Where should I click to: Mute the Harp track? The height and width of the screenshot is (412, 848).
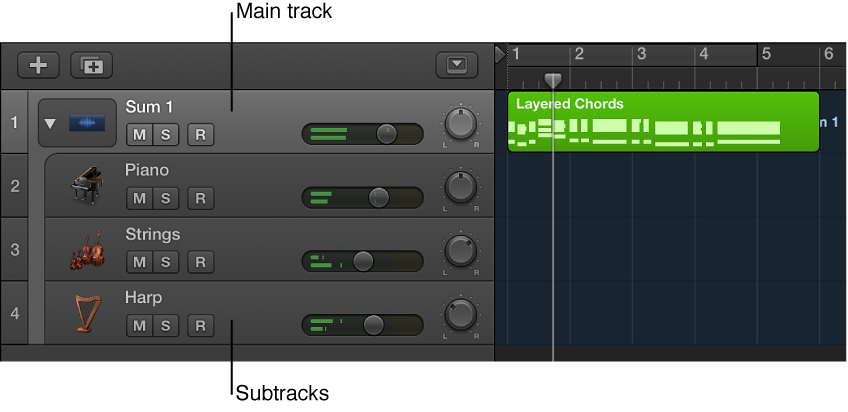coord(140,326)
